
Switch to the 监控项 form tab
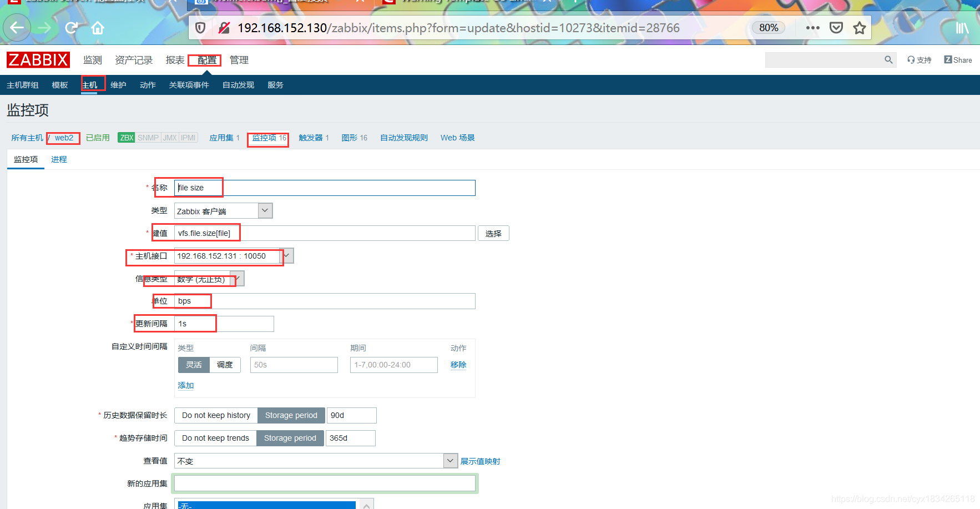(26, 159)
